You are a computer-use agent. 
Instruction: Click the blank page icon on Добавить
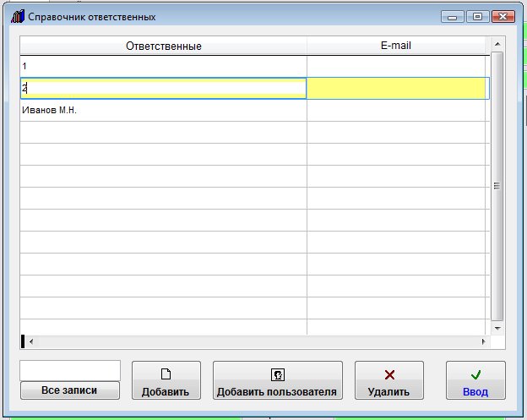pos(166,374)
